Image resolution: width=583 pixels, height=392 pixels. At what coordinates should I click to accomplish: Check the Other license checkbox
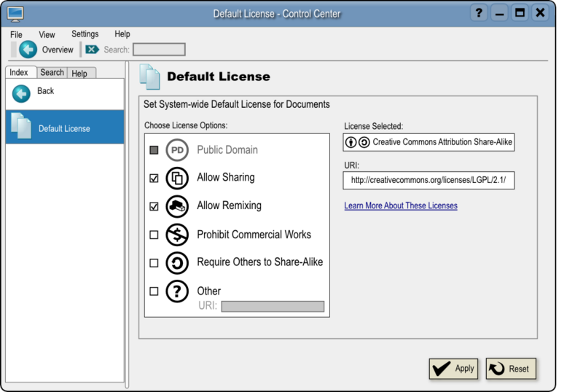(154, 291)
